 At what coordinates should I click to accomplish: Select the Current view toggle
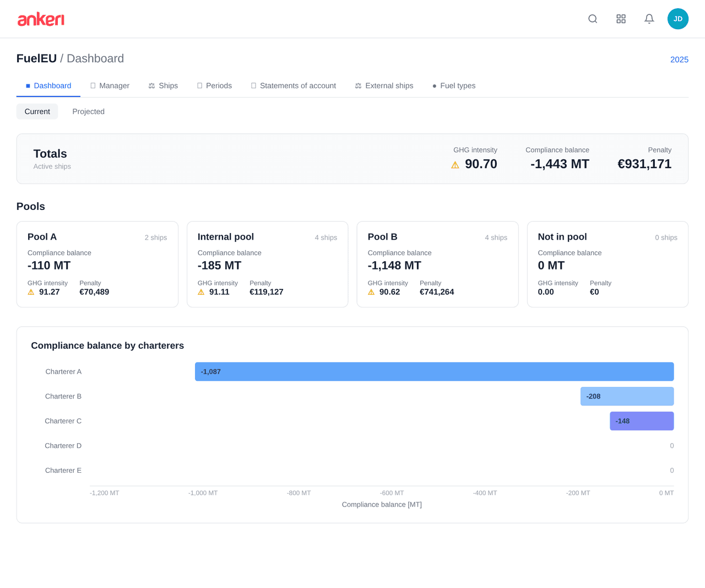point(37,111)
